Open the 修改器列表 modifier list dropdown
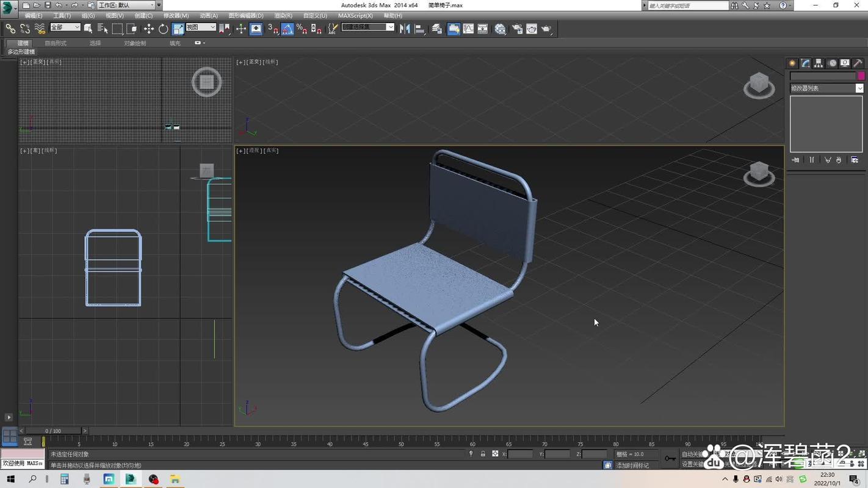Image resolution: width=868 pixels, height=488 pixels. [x=826, y=88]
